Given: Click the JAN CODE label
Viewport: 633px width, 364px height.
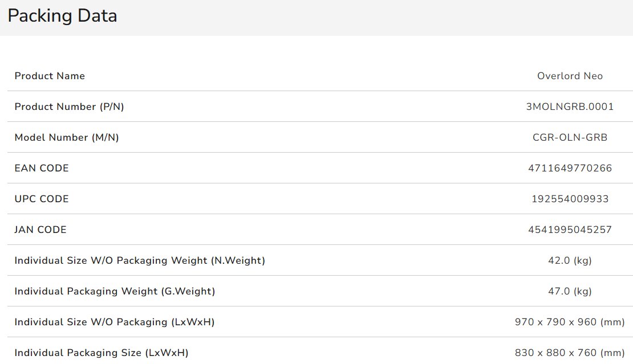Looking at the screenshot, I should click(x=40, y=230).
